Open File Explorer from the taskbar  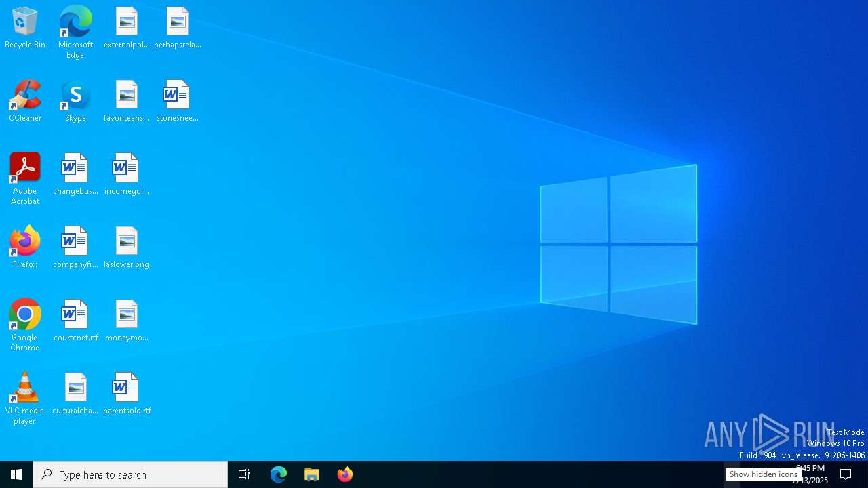click(312, 474)
